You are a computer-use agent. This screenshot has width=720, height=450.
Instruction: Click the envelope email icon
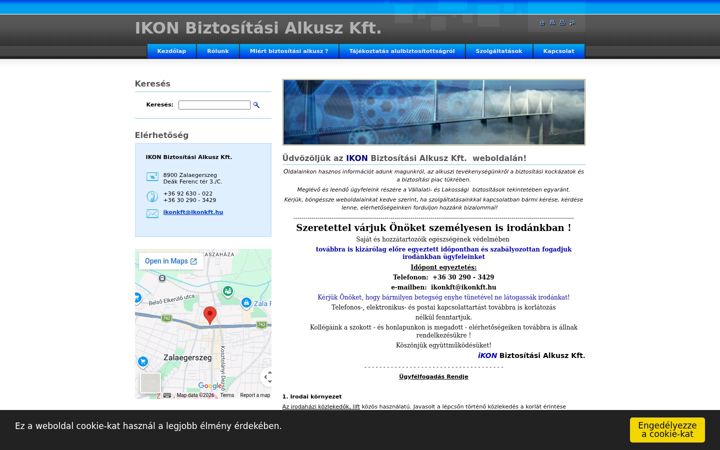152,213
